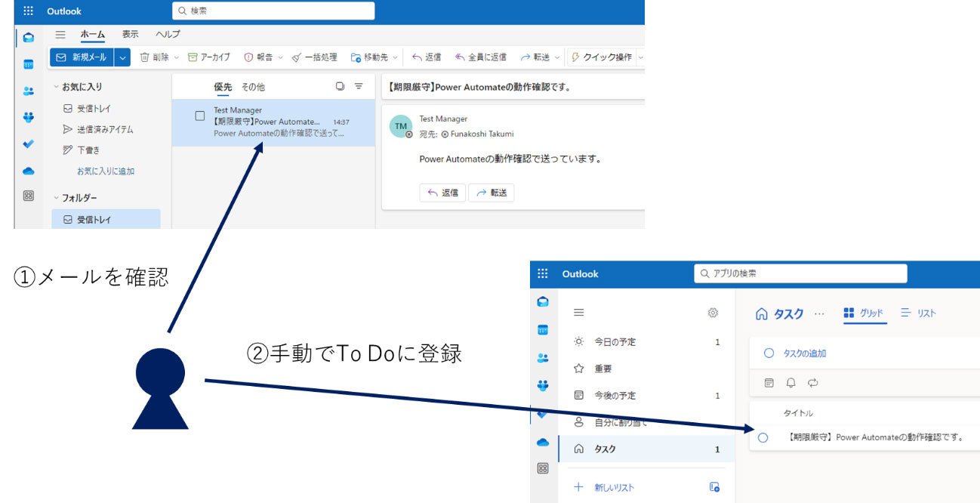
Task: Open the Groups icon in the To Do window's rail
Action: tap(543, 385)
